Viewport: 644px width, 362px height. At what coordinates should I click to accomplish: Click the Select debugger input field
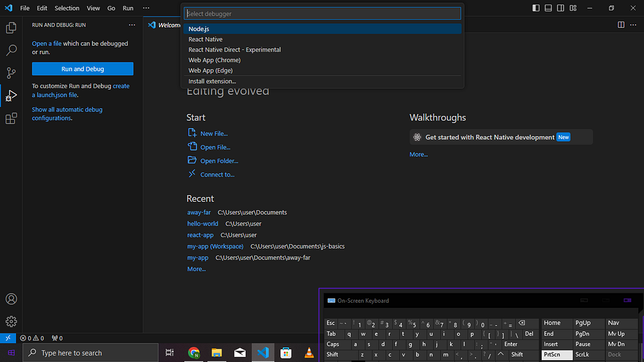click(323, 14)
